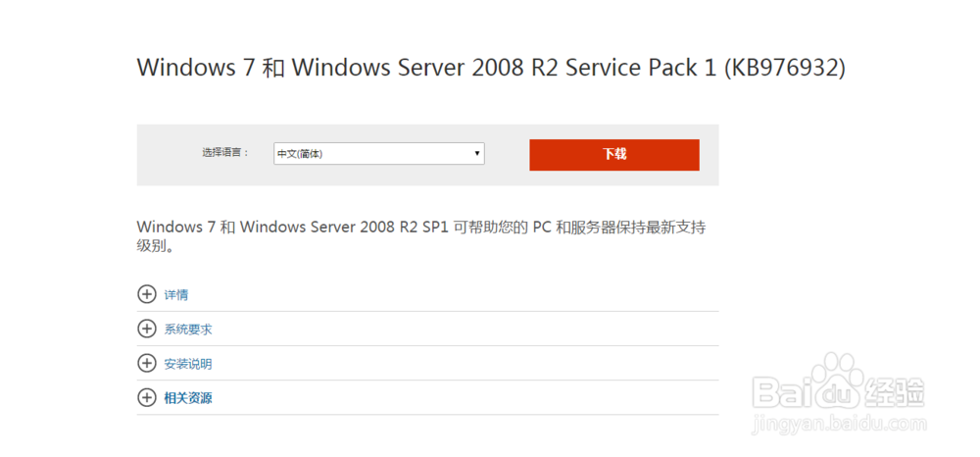Expand the 系统要求 section label
The height and width of the screenshot is (457, 980).
click(x=188, y=330)
